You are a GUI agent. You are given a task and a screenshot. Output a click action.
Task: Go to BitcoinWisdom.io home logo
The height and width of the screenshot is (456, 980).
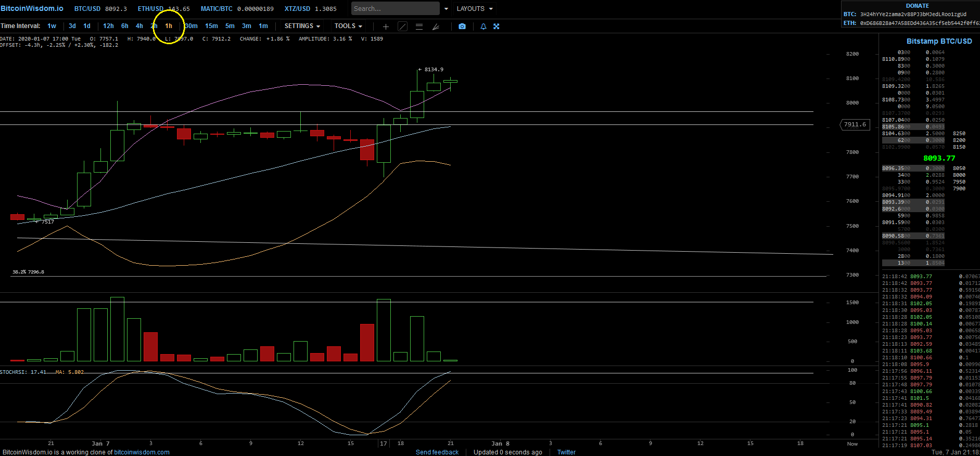point(32,8)
